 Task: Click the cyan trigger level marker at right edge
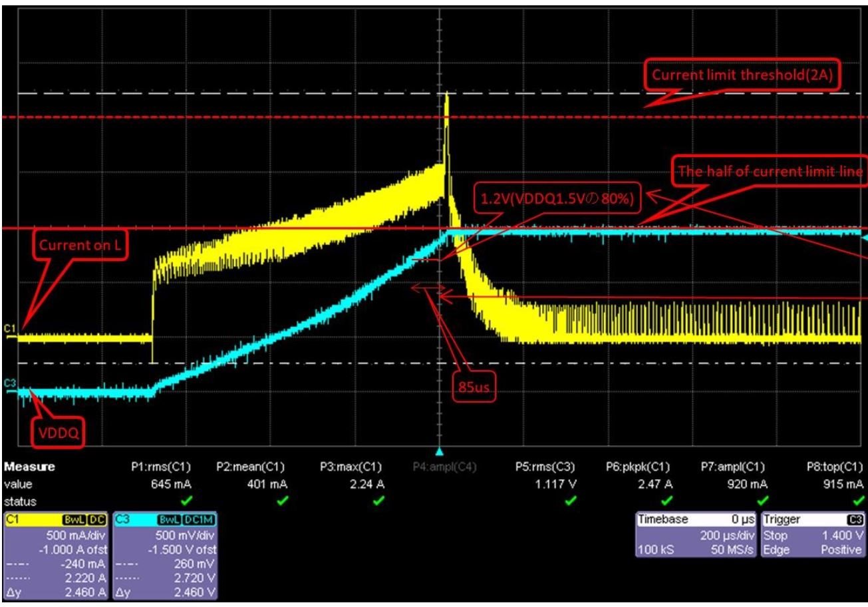click(x=864, y=236)
